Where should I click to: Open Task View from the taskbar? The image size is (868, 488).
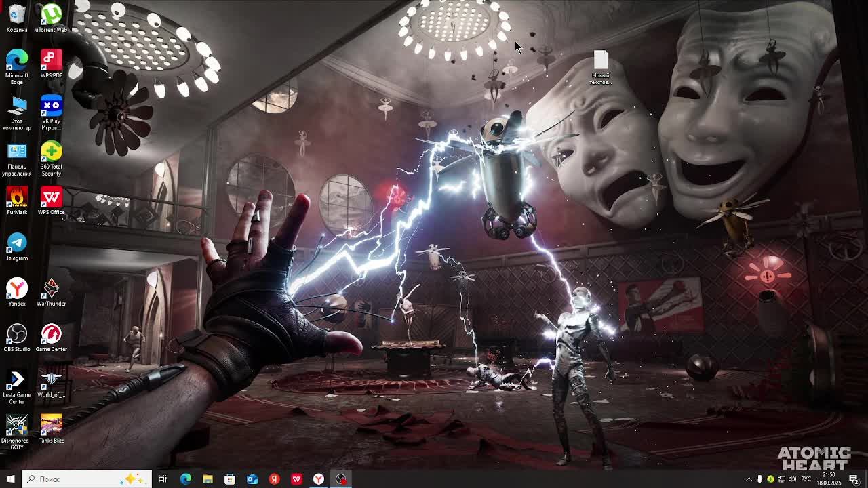[x=163, y=479]
